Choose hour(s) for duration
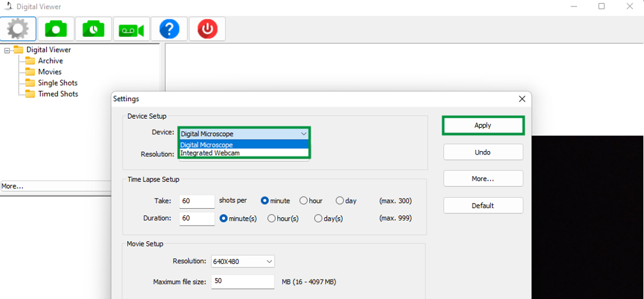This screenshot has height=299, width=644. coord(272,219)
